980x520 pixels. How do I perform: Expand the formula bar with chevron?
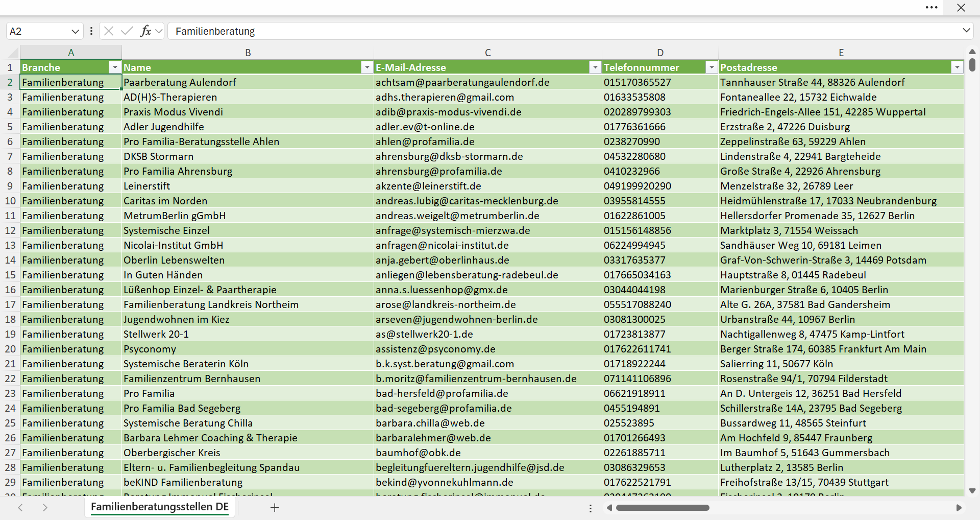pos(966,31)
